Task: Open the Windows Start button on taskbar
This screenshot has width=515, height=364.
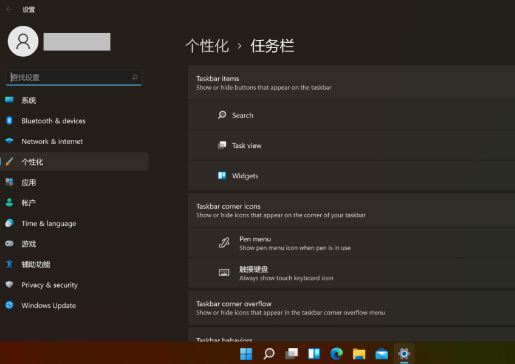Action: 246,354
